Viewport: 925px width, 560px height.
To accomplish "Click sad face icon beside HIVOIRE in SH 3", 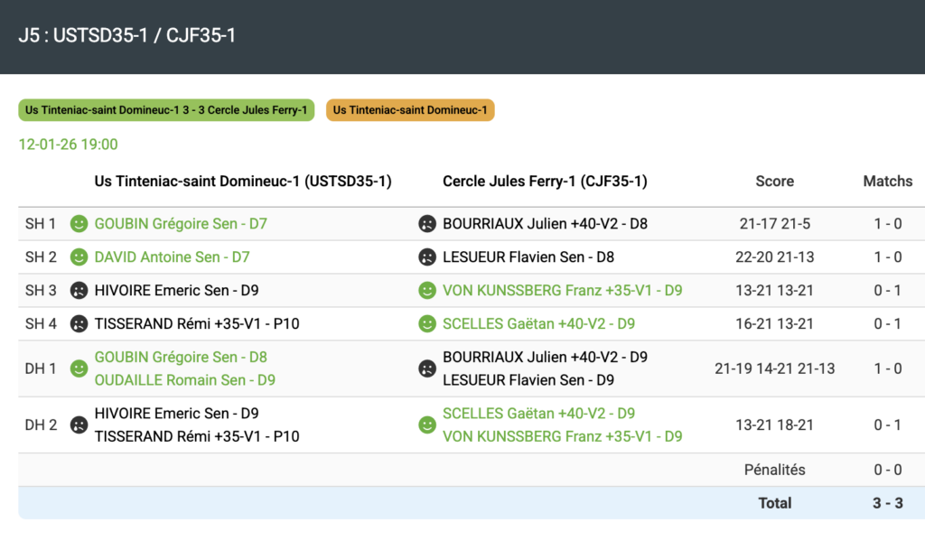I will click(79, 290).
